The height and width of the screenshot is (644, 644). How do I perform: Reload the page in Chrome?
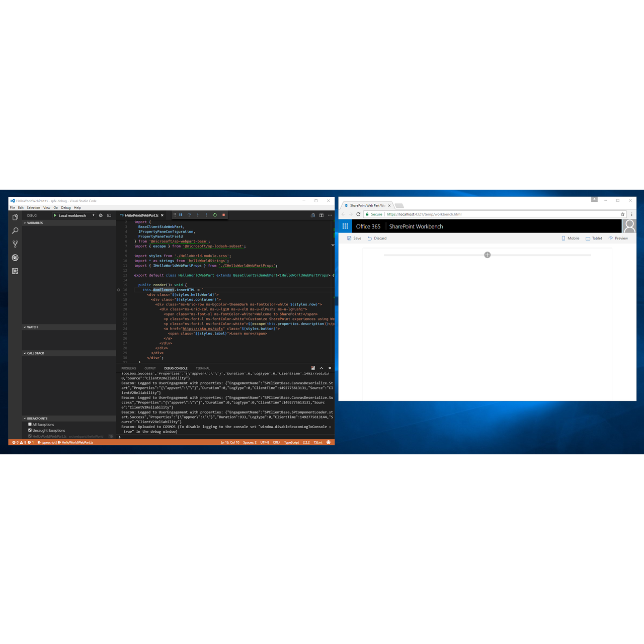point(358,214)
